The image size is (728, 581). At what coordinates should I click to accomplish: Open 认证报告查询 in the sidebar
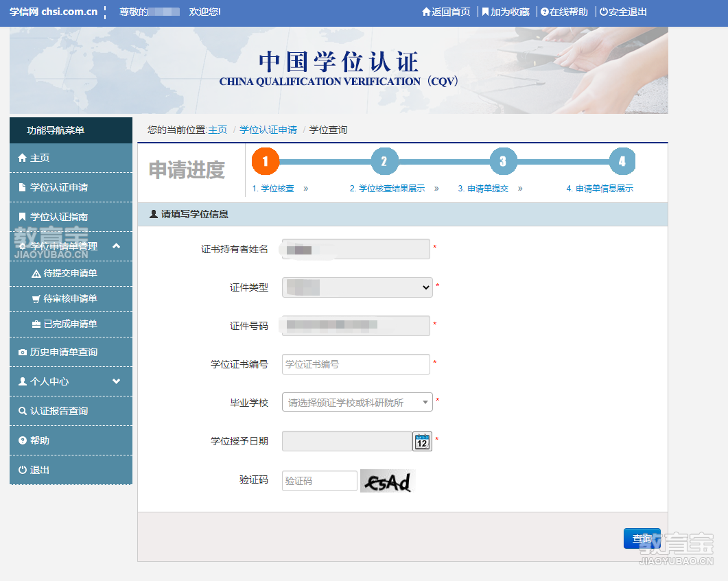[71, 411]
